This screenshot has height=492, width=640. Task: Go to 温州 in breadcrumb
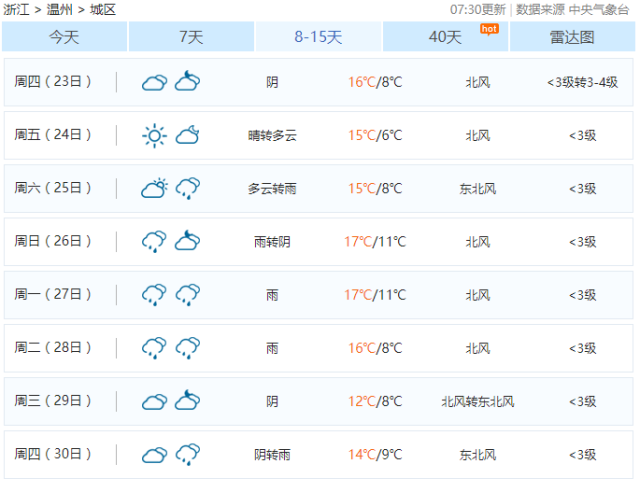[60, 9]
